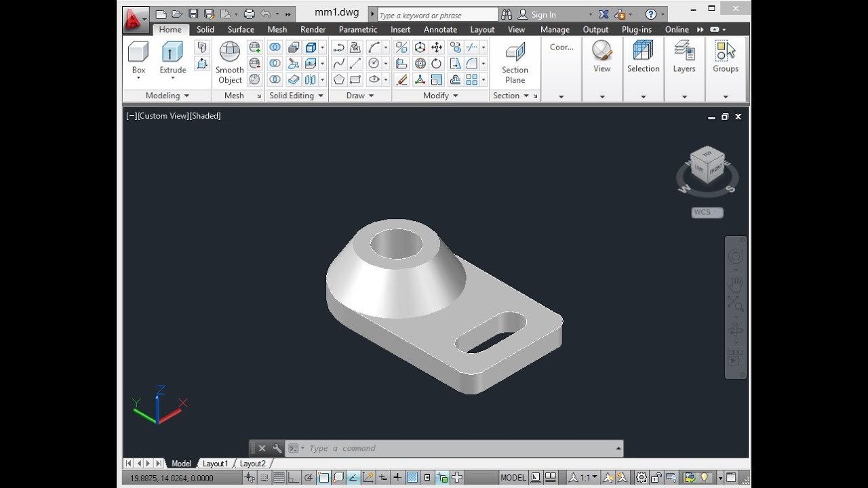The height and width of the screenshot is (488, 868).
Task: Click the MODEL space button in status bar
Action: [513, 477]
